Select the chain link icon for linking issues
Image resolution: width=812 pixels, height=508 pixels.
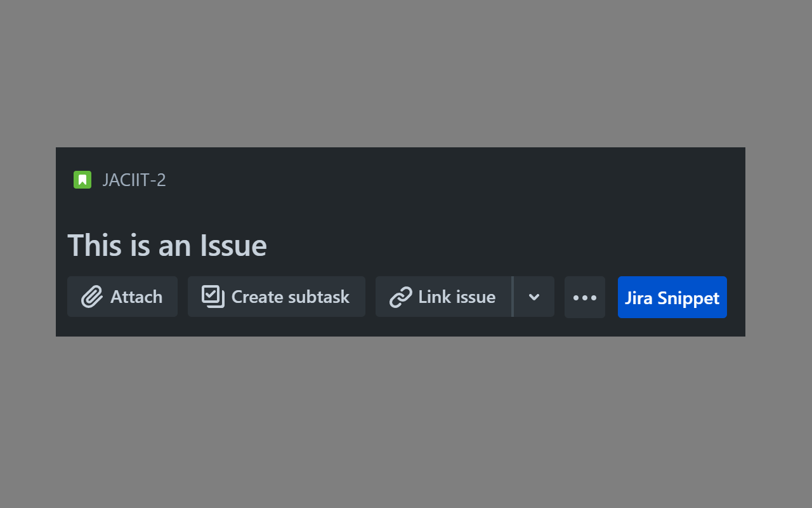click(402, 297)
